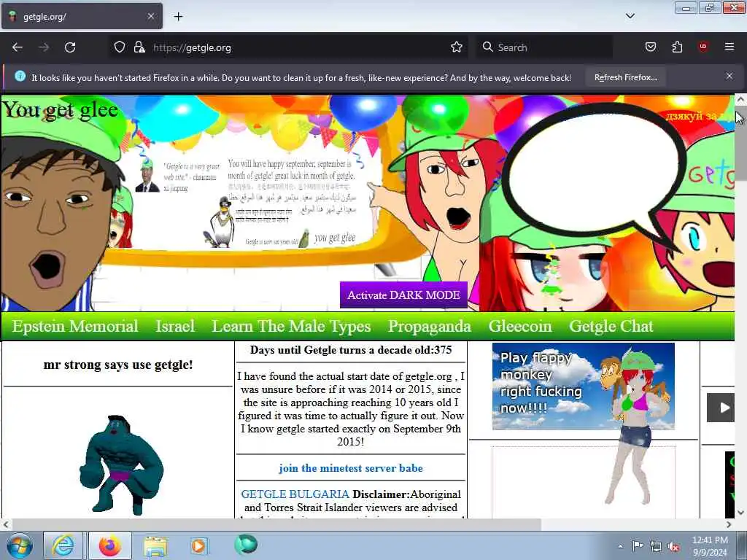Open Learn The Male Types menu item
This screenshot has width=747, height=560.
(291, 326)
